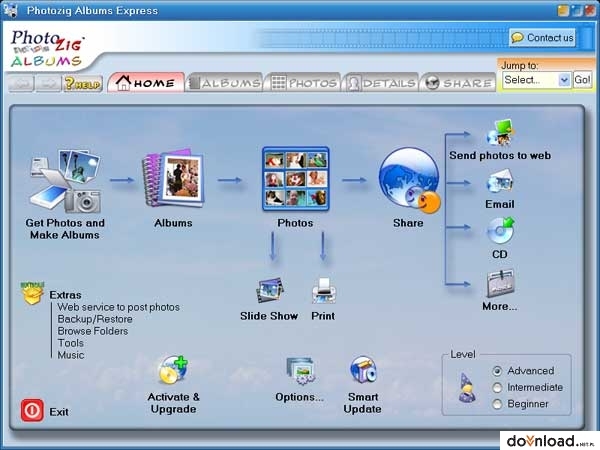Click the Print printer icon
Screen dimensions: 600x450
coord(324,291)
